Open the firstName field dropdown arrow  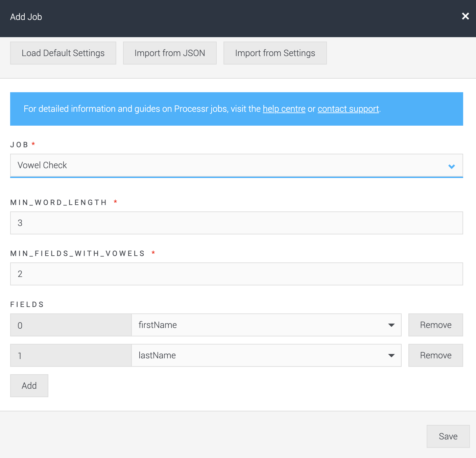tap(391, 325)
